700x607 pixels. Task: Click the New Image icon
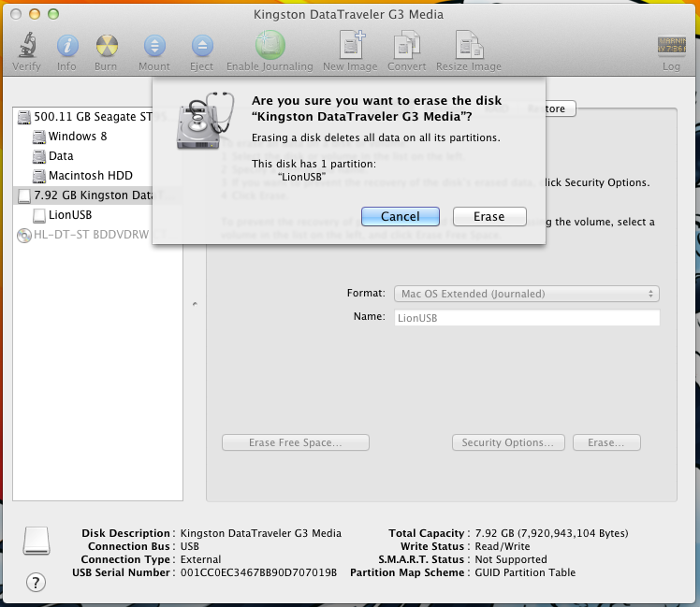point(352,44)
